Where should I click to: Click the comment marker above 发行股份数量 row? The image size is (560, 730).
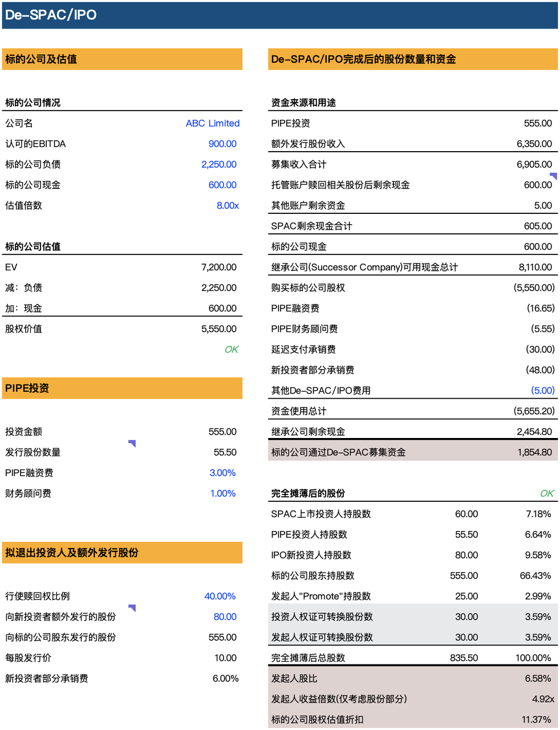tap(132, 443)
